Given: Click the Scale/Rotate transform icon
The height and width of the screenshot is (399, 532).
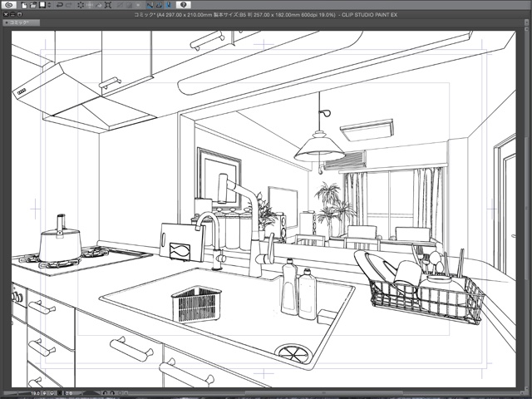Looking at the screenshot, I should [x=108, y=5].
